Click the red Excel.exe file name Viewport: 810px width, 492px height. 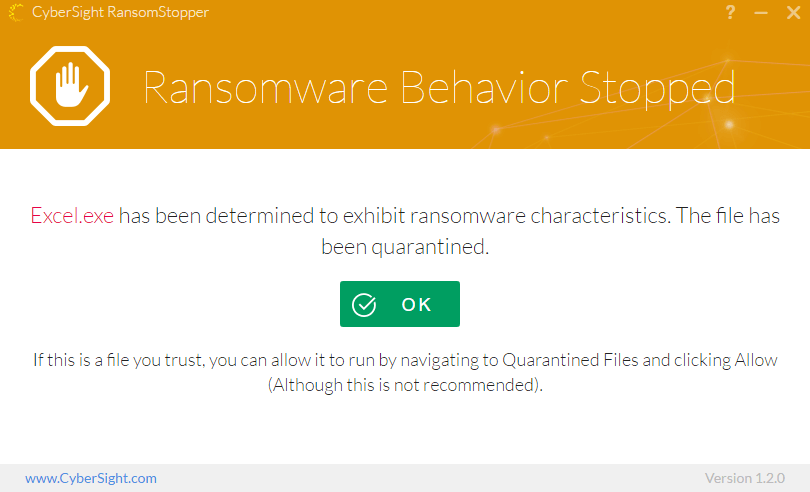pos(72,216)
